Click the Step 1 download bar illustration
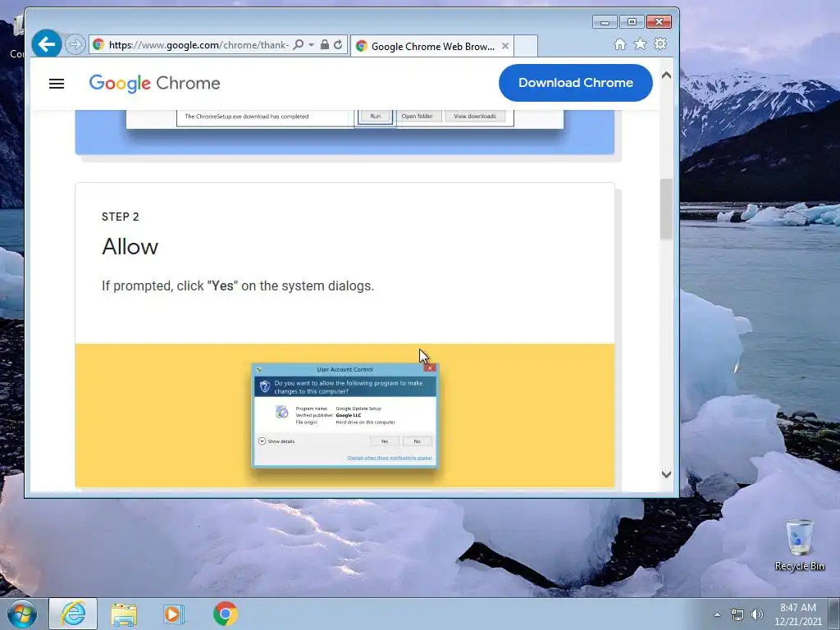Screen dimensions: 840x630 (x=345, y=119)
